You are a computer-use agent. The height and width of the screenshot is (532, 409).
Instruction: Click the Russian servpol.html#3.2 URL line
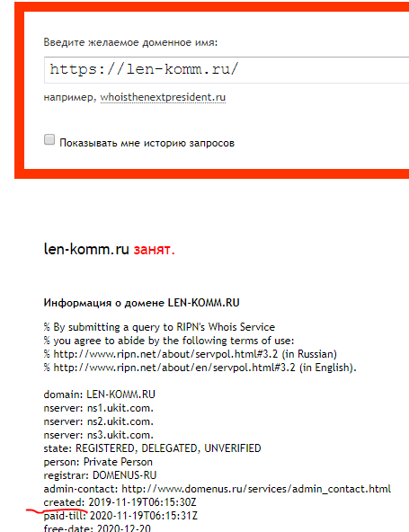tap(190, 354)
